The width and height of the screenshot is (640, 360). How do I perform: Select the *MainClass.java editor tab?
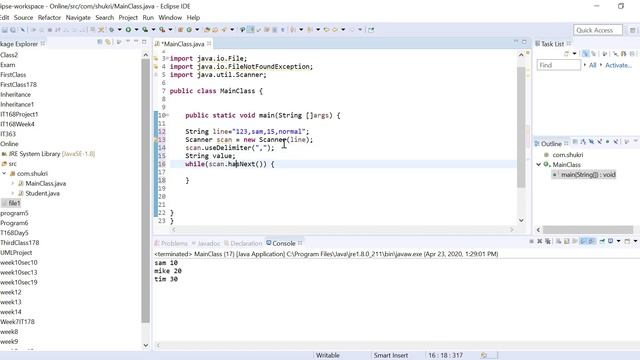(x=182, y=44)
